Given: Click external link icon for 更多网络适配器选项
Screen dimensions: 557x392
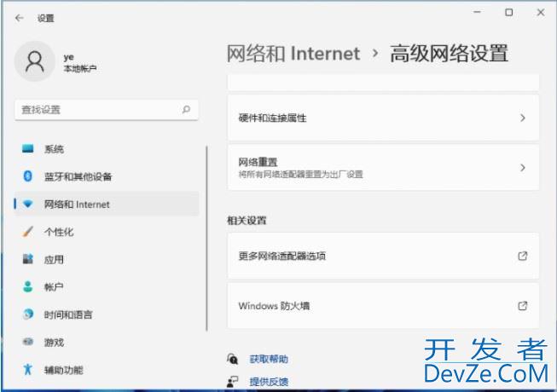Looking at the screenshot, I should point(523,256).
